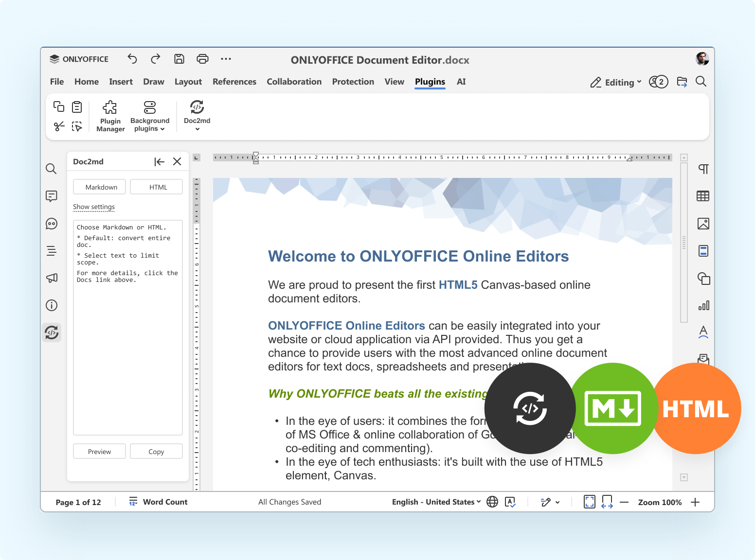Toggle Fit to Page view
The height and width of the screenshot is (560, 755).
[589, 502]
